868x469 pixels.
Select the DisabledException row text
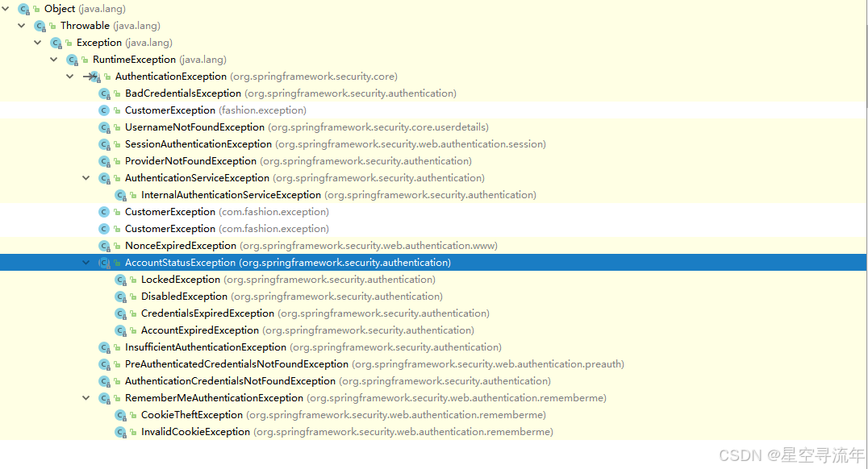292,297
